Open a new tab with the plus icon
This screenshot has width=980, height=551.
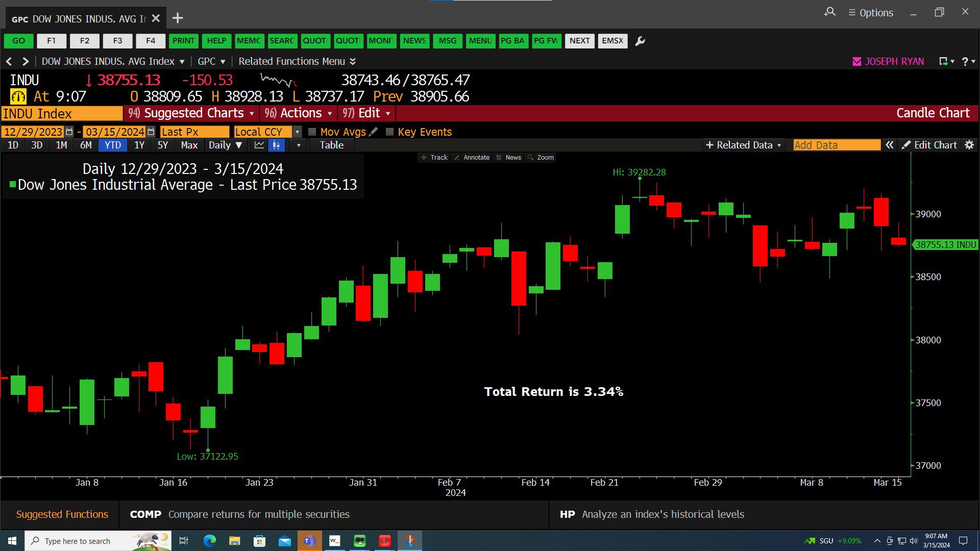tap(178, 18)
